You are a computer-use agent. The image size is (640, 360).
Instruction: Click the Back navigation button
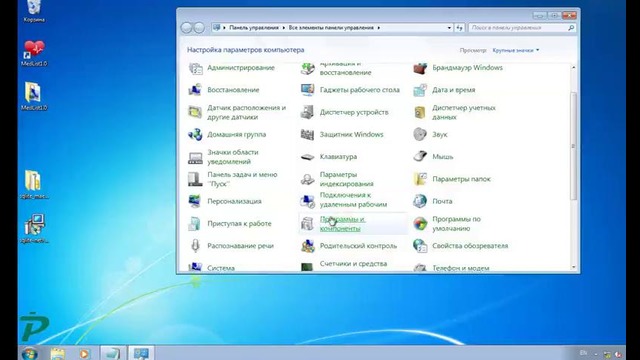tap(187, 28)
